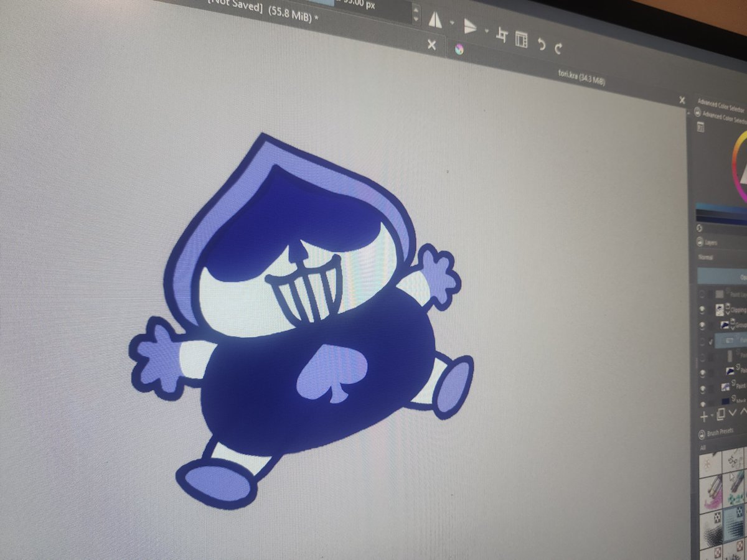Open vertical mirror options dropdown arrow
This screenshot has height=560, width=747.
[x=487, y=30]
